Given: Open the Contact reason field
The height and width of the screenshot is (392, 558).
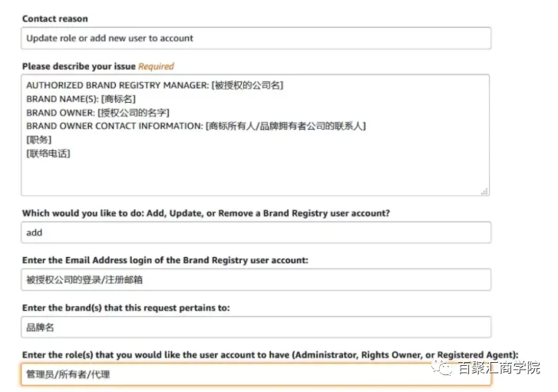Looking at the screenshot, I should pyautogui.click(x=256, y=38).
